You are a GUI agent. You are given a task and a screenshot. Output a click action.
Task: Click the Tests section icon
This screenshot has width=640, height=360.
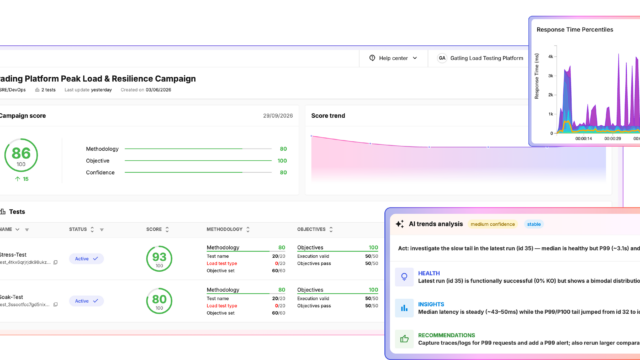pyautogui.click(x=3, y=211)
